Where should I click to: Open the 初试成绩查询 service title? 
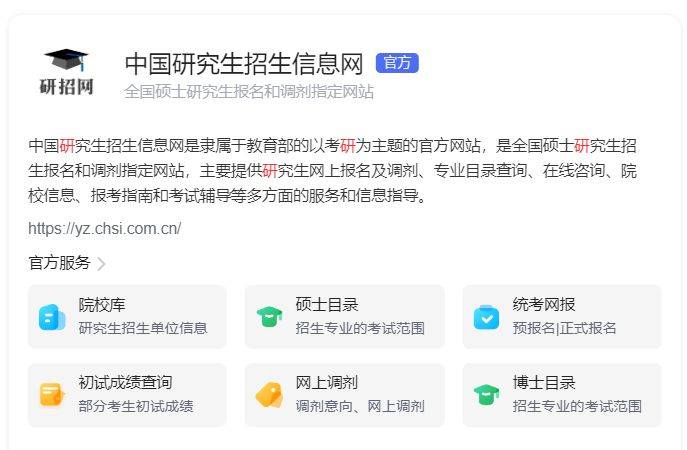[x=125, y=383]
